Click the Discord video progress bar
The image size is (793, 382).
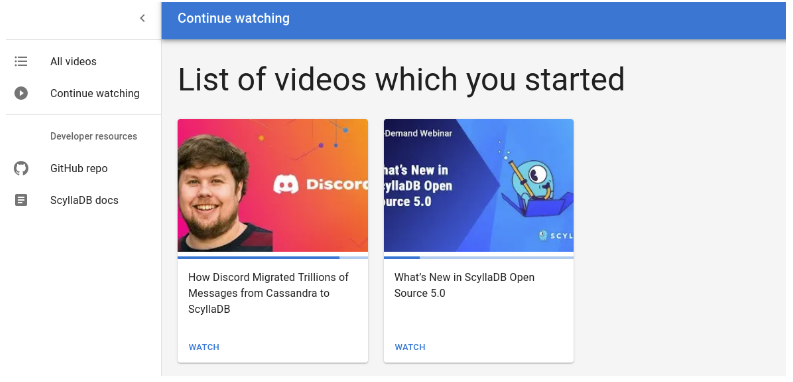pos(273,257)
